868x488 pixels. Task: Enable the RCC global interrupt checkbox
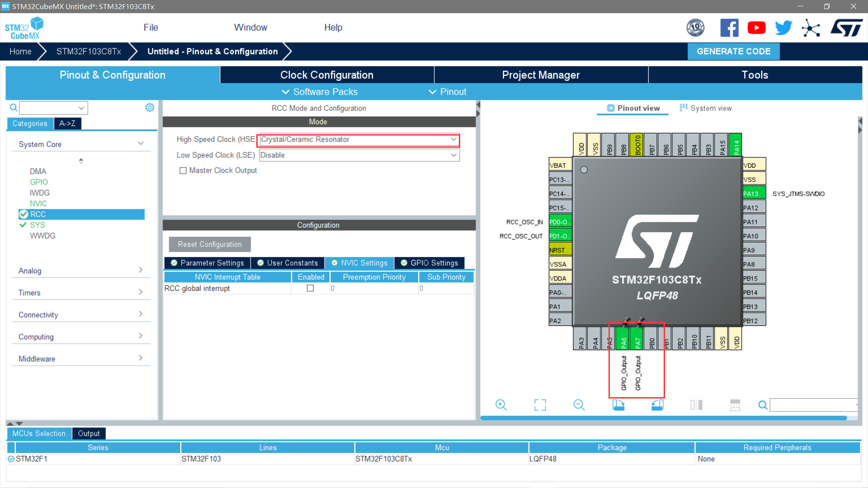tap(310, 288)
